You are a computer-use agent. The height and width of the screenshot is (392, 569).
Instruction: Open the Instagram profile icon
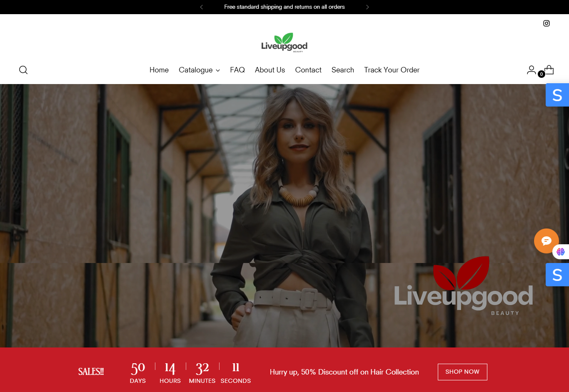pyautogui.click(x=547, y=23)
